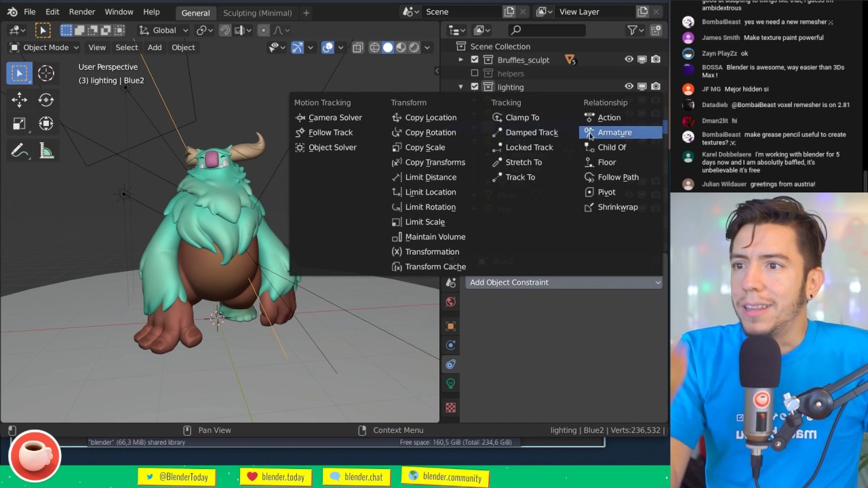
Task: Click the new view layer icon
Action: (643, 12)
